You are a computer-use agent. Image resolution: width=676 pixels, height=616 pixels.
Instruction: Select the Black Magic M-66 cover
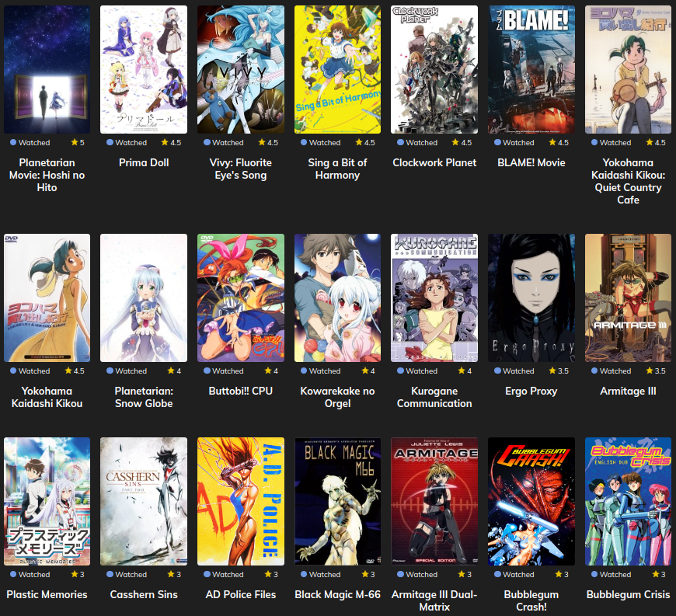point(337,501)
